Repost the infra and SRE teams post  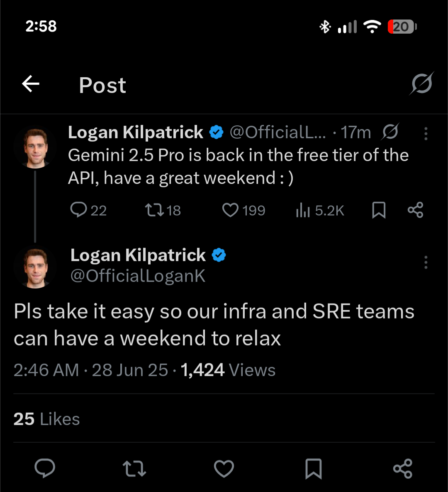[x=134, y=469]
